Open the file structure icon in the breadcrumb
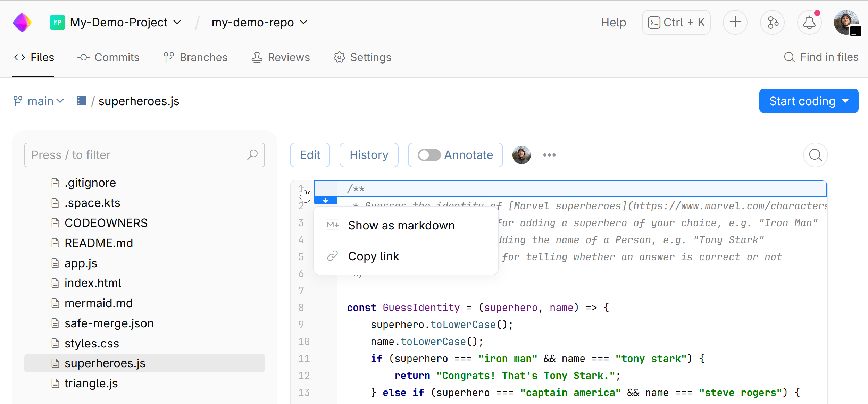 coord(81,101)
